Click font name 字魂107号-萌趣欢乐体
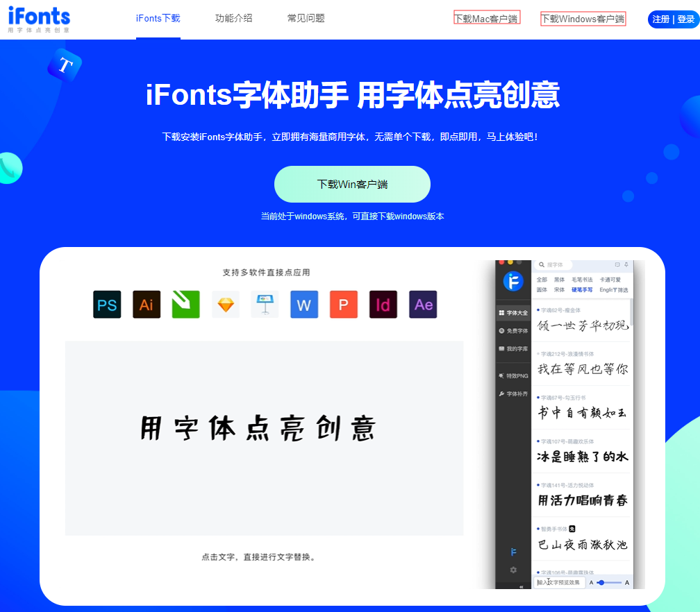700x612 pixels. click(x=567, y=441)
